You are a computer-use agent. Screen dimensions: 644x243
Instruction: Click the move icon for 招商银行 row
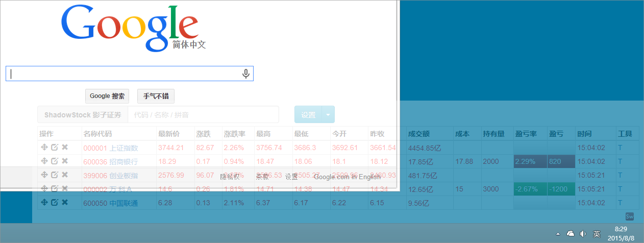click(44, 161)
